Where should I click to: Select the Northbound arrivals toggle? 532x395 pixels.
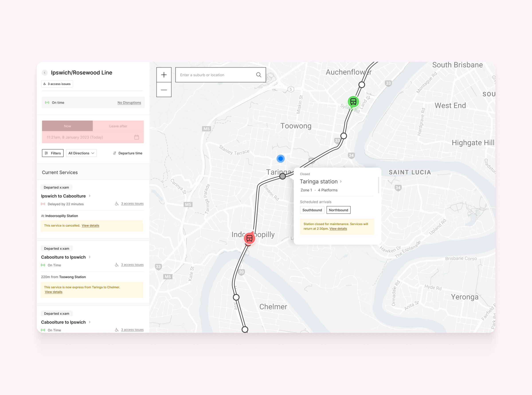pos(338,210)
